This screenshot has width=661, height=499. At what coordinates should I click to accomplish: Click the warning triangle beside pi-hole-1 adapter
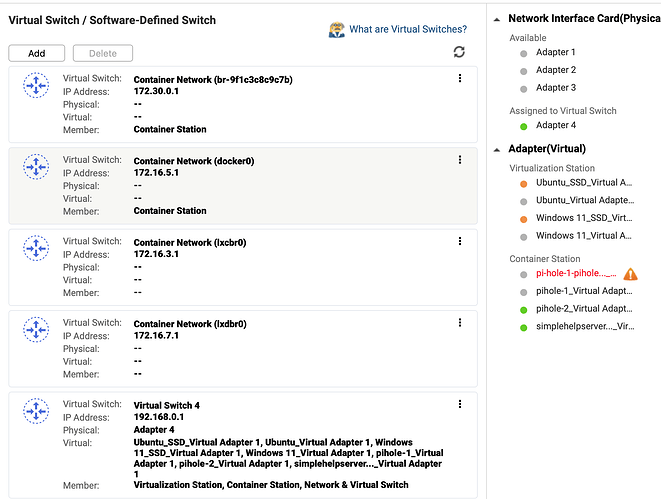pyautogui.click(x=630, y=274)
